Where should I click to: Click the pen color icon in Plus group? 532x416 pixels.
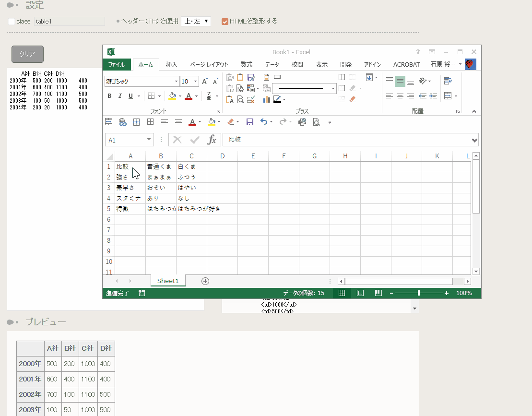[277, 99]
